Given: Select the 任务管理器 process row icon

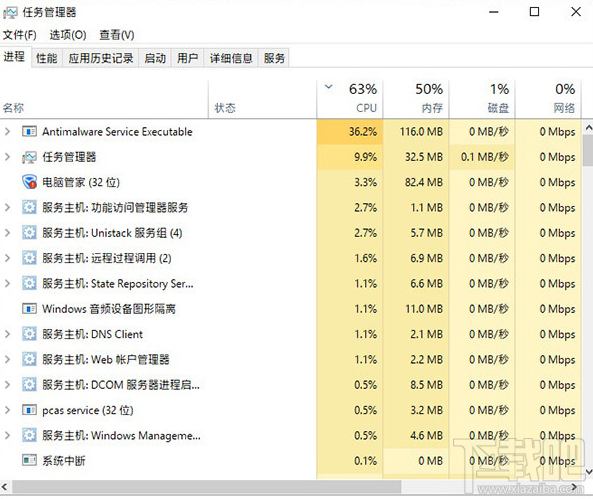Looking at the screenshot, I should click(x=29, y=157).
